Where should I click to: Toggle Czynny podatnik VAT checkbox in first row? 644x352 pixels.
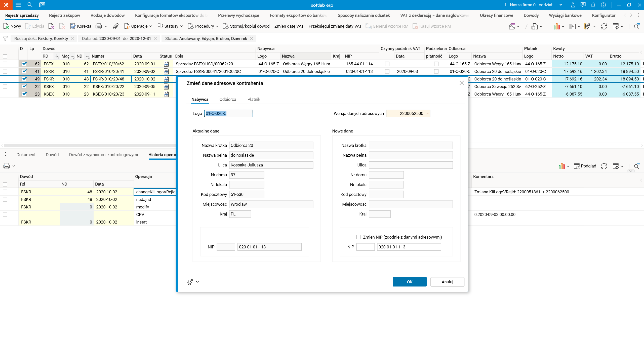(x=387, y=64)
